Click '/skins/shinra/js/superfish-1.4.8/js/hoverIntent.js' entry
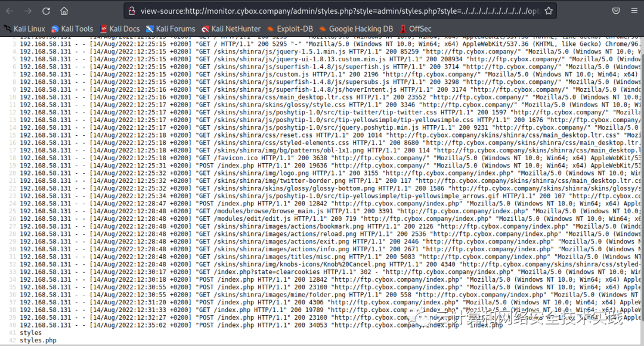Viewport: 644px width, 346px height. click(x=305, y=89)
